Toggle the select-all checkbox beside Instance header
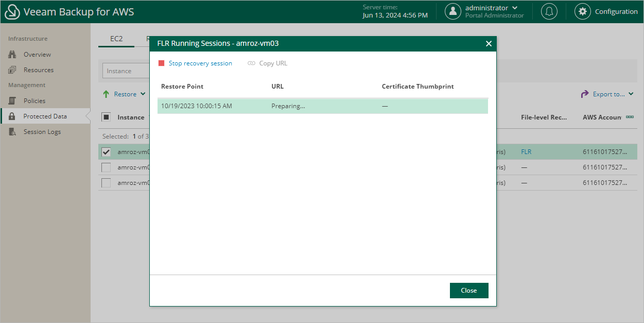Image resolution: width=644 pixels, height=323 pixels. pyautogui.click(x=106, y=117)
